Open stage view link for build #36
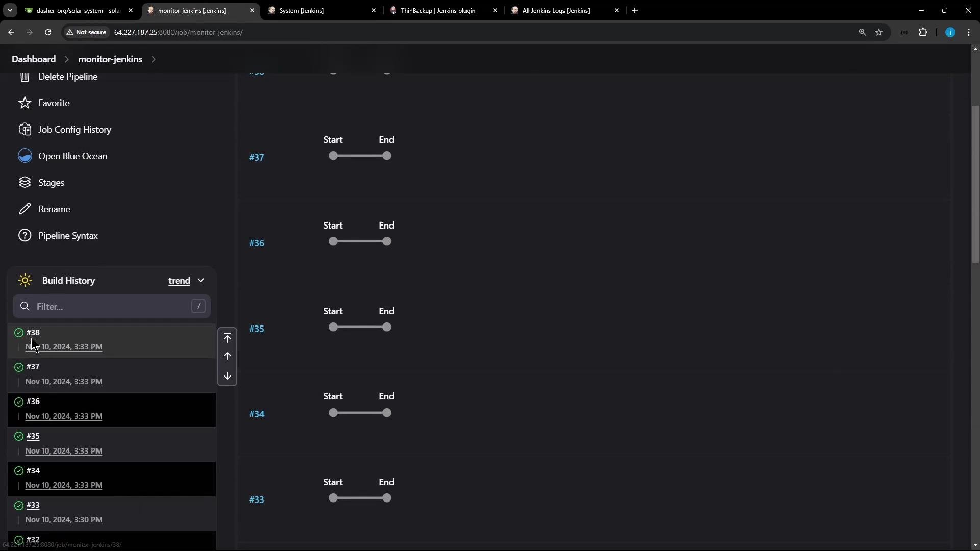The height and width of the screenshot is (551, 980). tap(257, 243)
